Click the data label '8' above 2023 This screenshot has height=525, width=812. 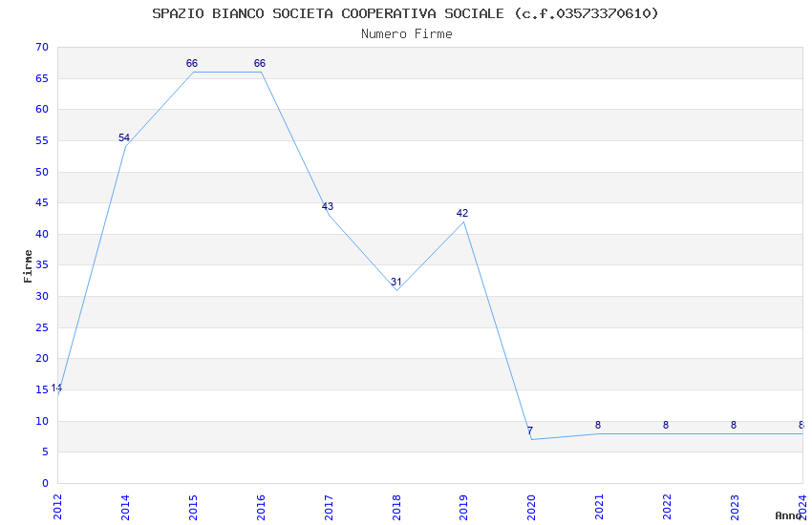(734, 425)
